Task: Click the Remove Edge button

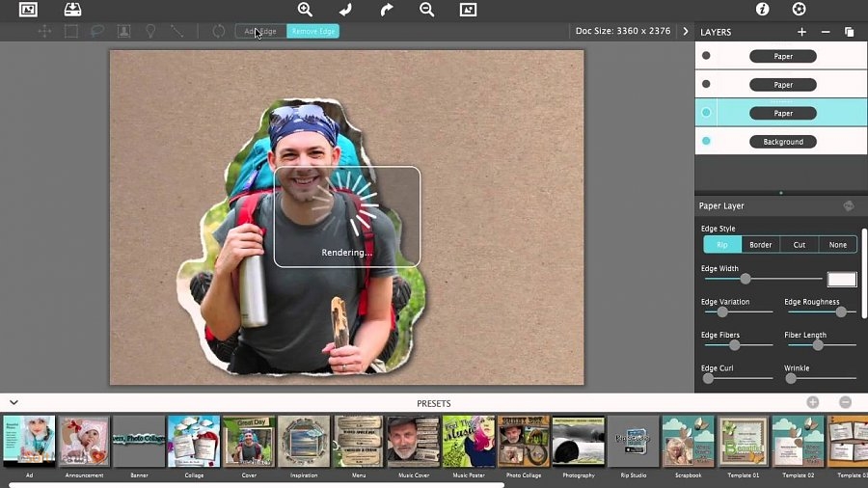Action: tap(312, 31)
